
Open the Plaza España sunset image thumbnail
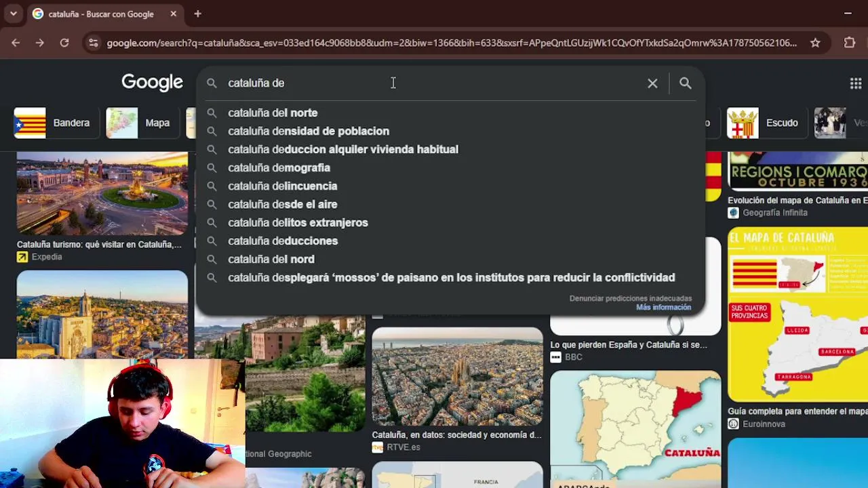click(102, 193)
